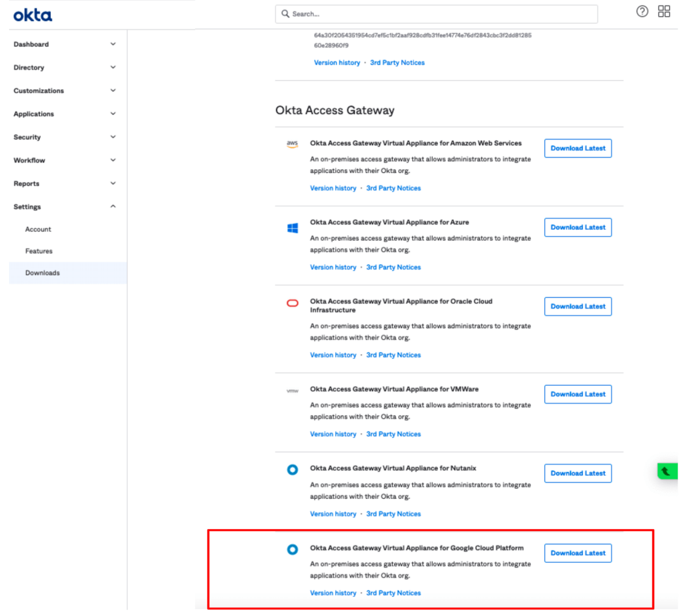Open the Account settings page
Viewport: 699px width, 616px height.
pyautogui.click(x=38, y=229)
